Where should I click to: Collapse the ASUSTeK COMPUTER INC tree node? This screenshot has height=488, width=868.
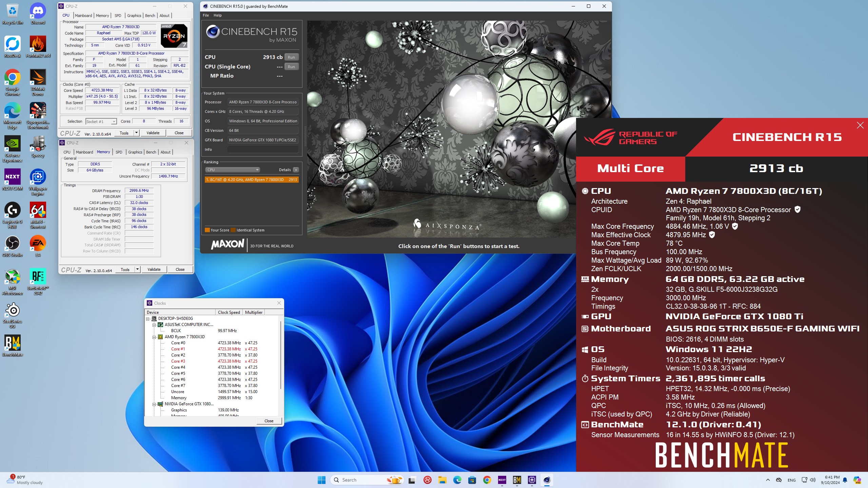click(154, 325)
